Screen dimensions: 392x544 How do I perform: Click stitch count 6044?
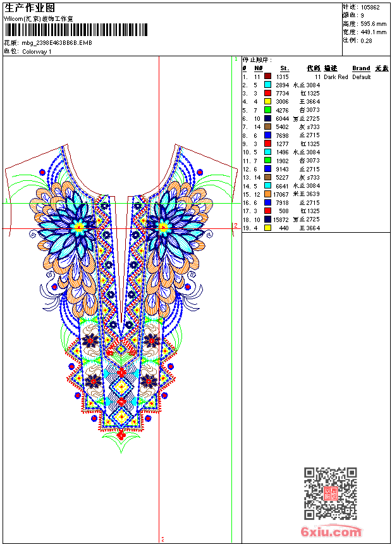[283, 119]
